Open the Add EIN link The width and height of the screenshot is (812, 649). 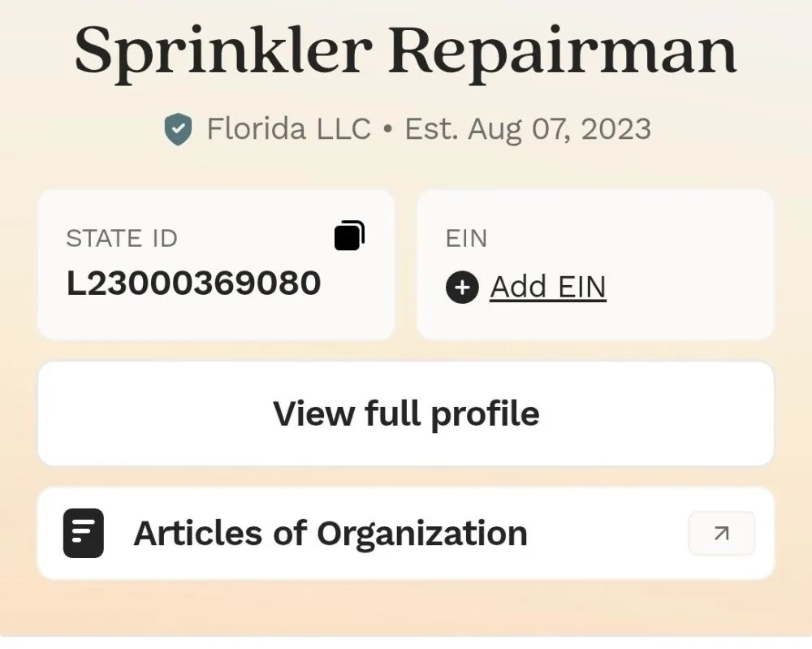click(x=548, y=287)
